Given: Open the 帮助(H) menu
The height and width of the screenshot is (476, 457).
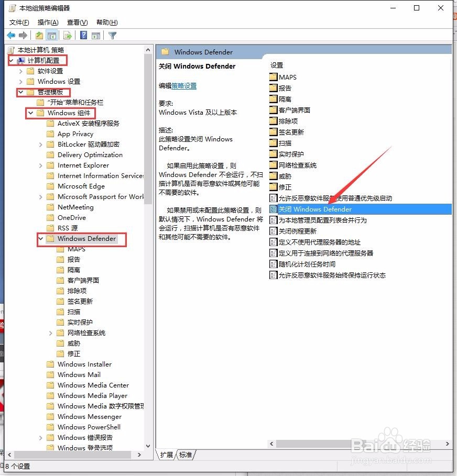Looking at the screenshot, I should click(x=107, y=22).
